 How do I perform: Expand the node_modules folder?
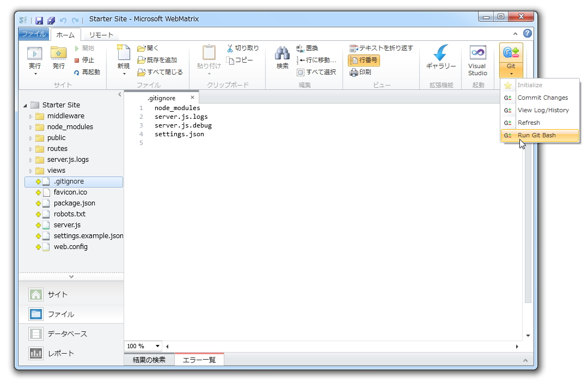32,126
